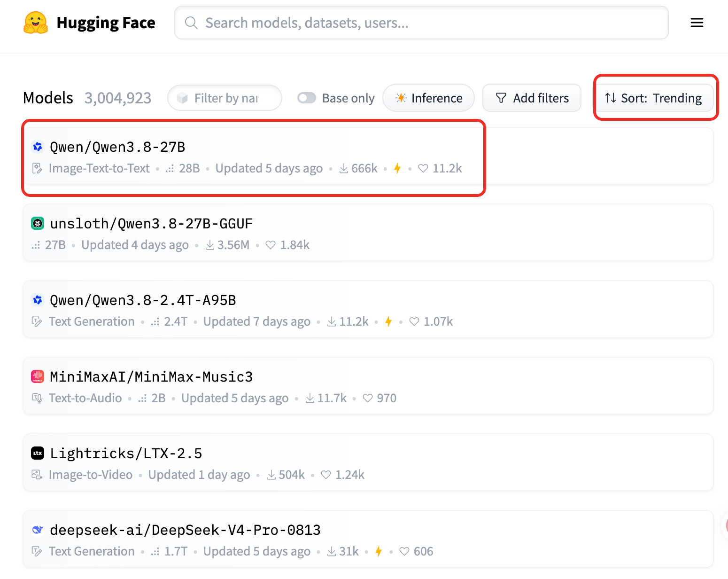
Task: Click the Text Generation icon on the DeepSeek row
Action: (37, 551)
